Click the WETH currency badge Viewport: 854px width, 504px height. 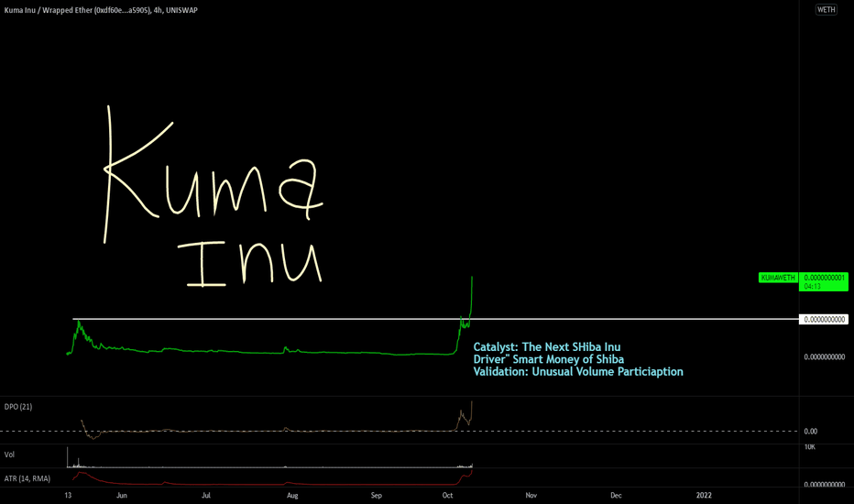coord(826,9)
